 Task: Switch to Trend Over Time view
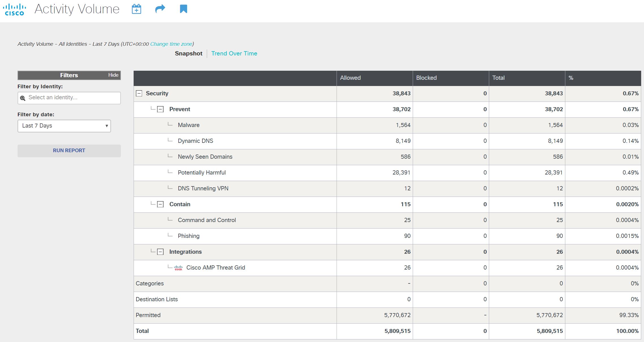point(234,53)
